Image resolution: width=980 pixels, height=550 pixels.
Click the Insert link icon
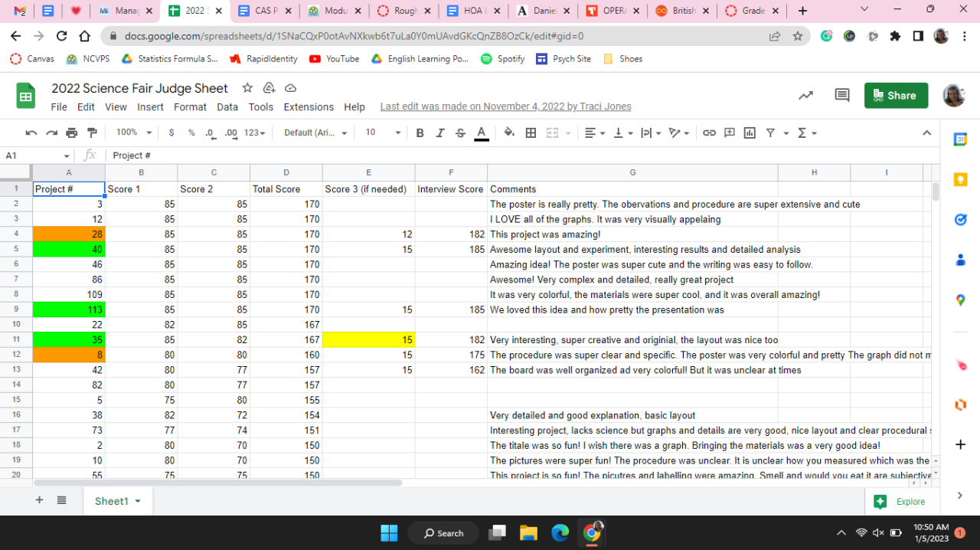[709, 133]
